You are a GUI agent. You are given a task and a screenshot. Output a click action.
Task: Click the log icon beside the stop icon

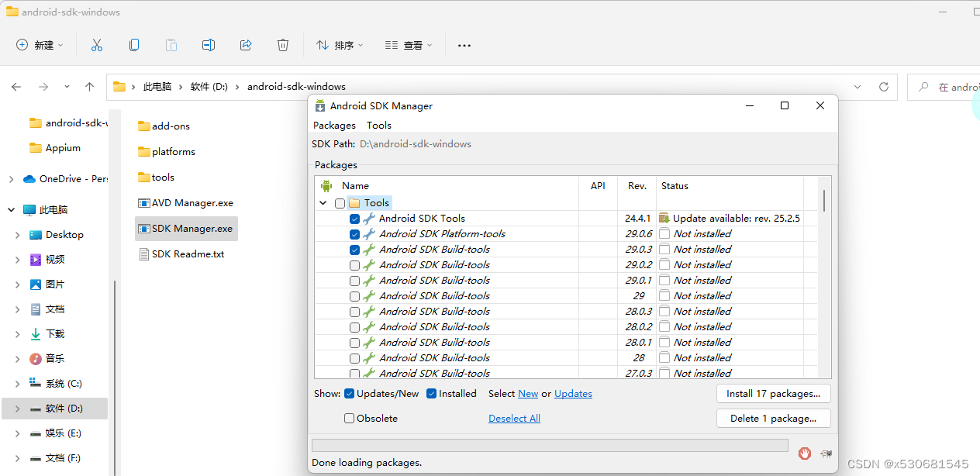tap(826, 453)
